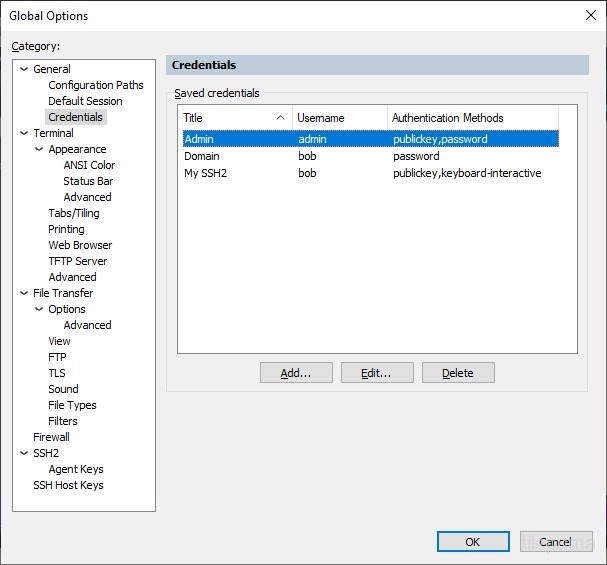Click the Add... button
The height and width of the screenshot is (565, 607).
pos(296,373)
